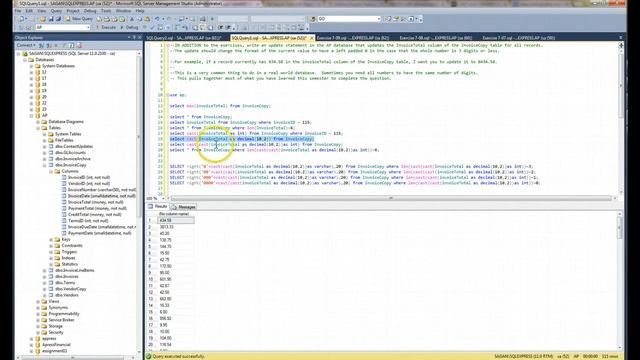Collapse the AP database node
The image size is (640, 360).
[x=31, y=116]
